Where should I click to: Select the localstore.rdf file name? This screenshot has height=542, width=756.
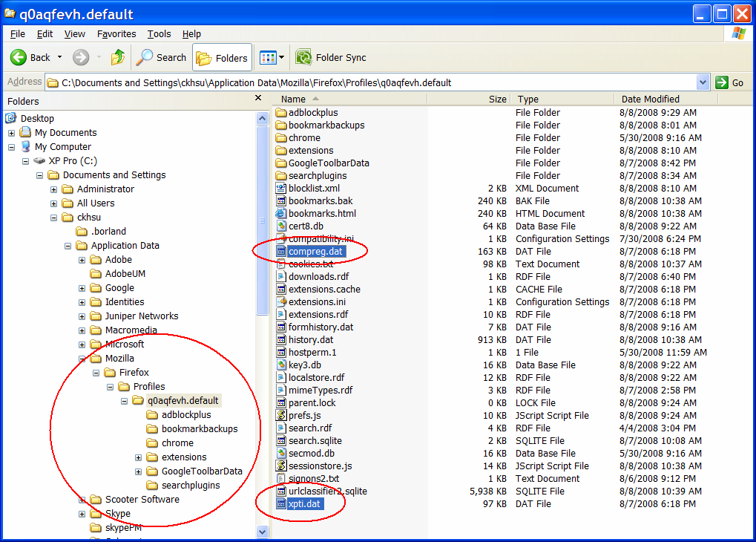pyautogui.click(x=317, y=377)
